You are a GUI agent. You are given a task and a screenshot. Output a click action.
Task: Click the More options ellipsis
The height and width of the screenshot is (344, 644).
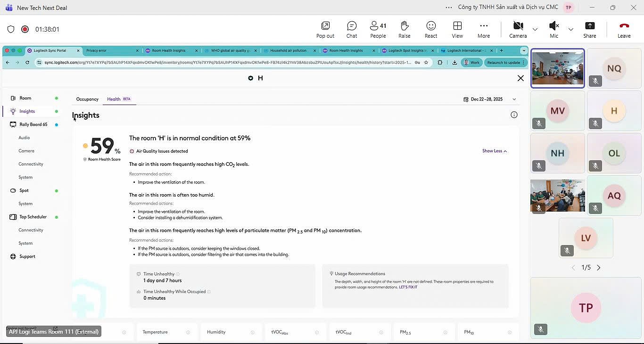[483, 29]
